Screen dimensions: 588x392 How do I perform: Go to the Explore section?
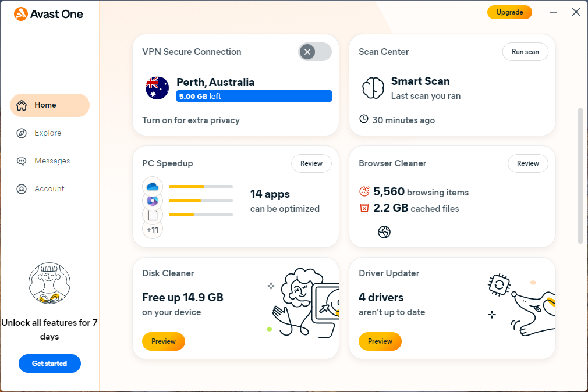[x=48, y=133]
